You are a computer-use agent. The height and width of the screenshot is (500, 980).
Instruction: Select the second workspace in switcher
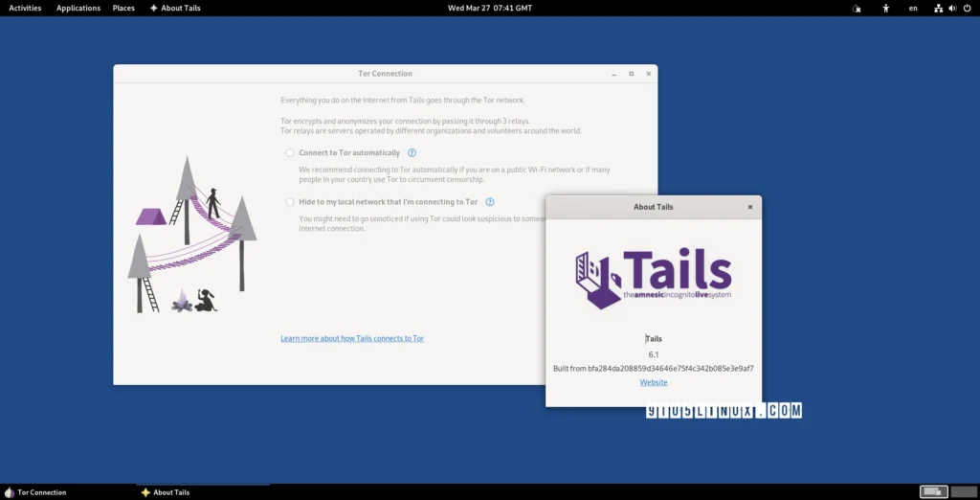(x=964, y=492)
